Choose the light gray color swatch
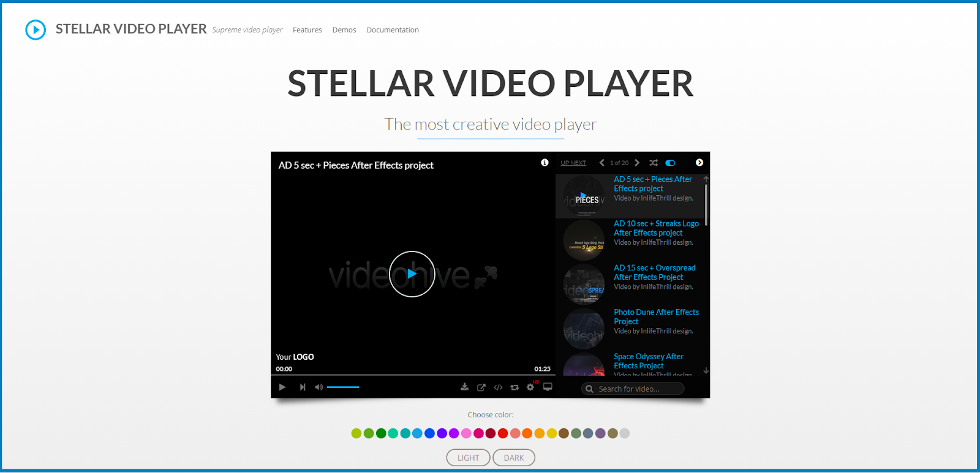 [x=625, y=433]
